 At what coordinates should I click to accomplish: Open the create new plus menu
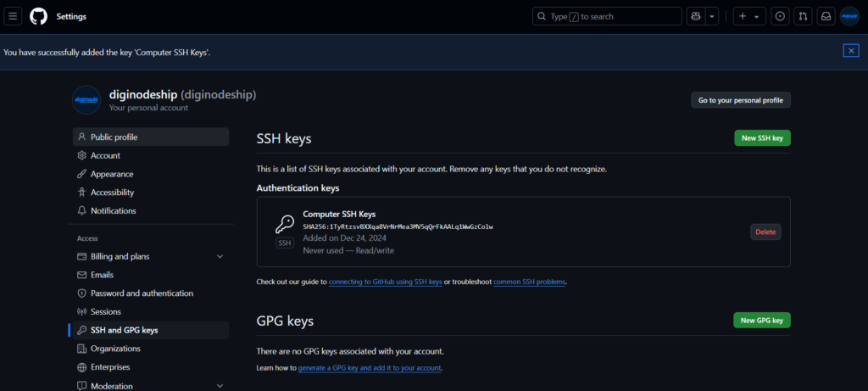coord(749,17)
